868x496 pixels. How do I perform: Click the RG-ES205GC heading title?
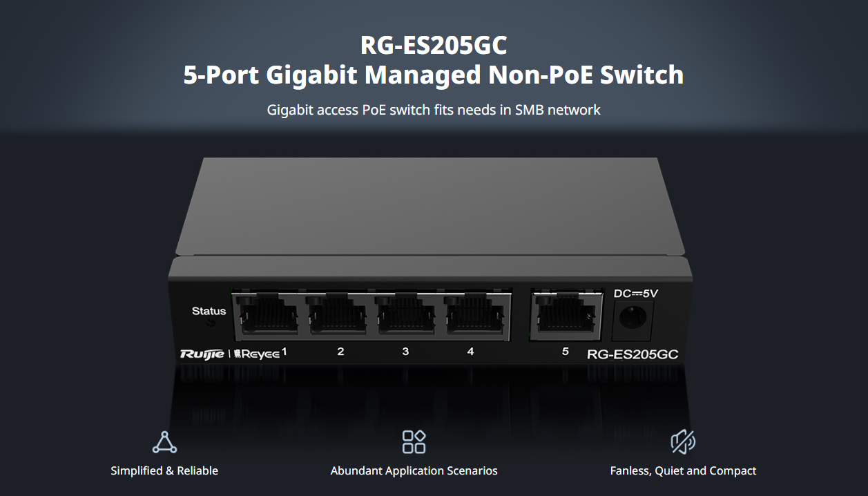tap(434, 46)
